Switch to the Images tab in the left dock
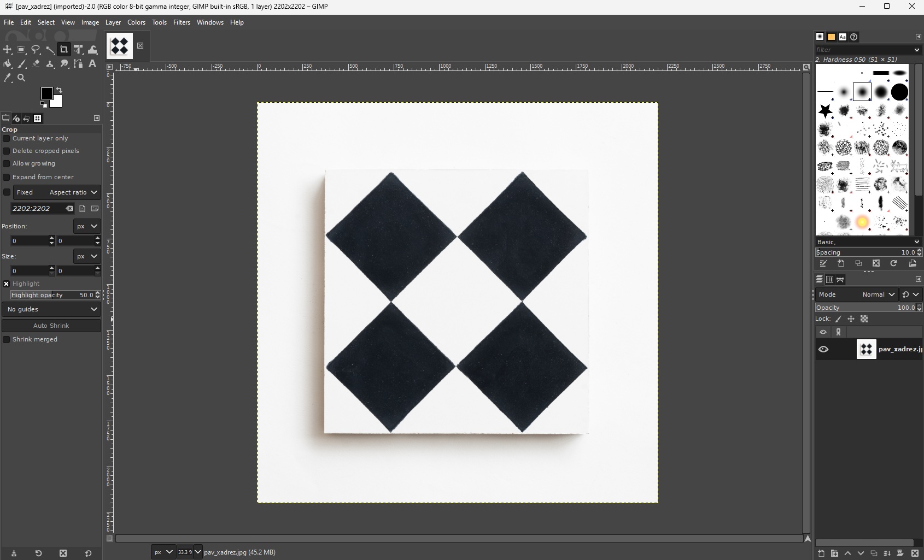 (37, 119)
